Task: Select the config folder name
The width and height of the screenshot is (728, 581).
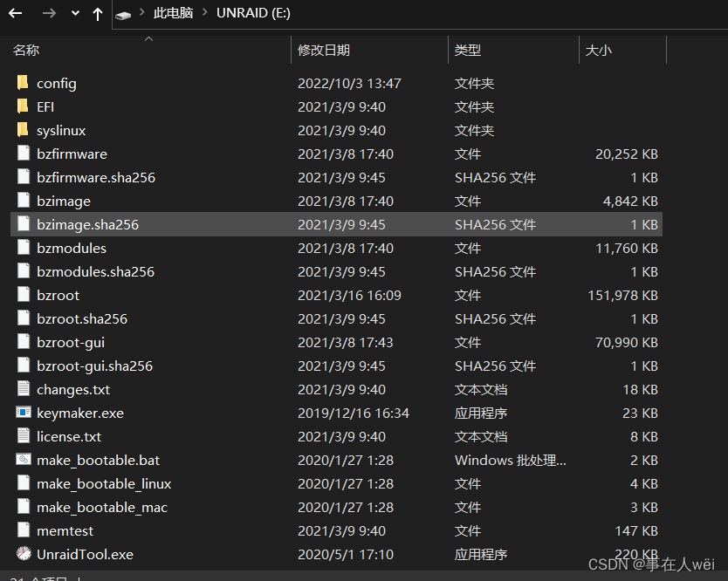Action: [x=57, y=84]
